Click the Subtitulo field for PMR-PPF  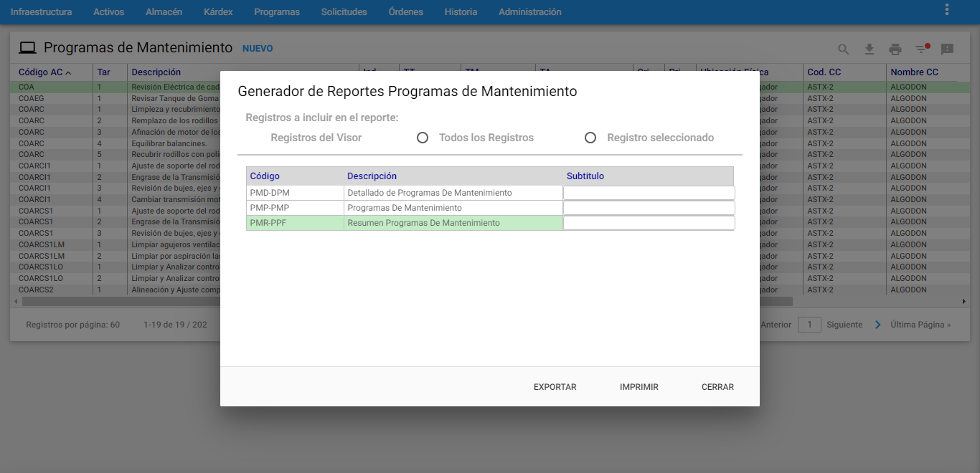(649, 223)
